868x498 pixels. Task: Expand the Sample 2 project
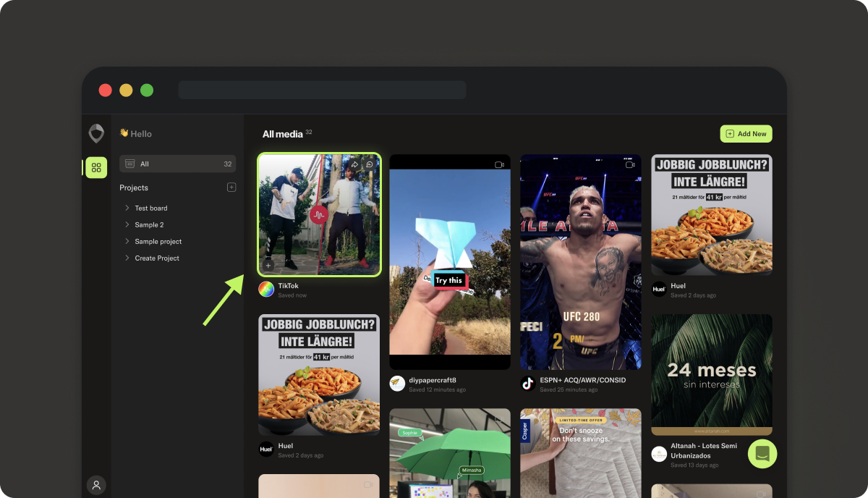tap(127, 224)
